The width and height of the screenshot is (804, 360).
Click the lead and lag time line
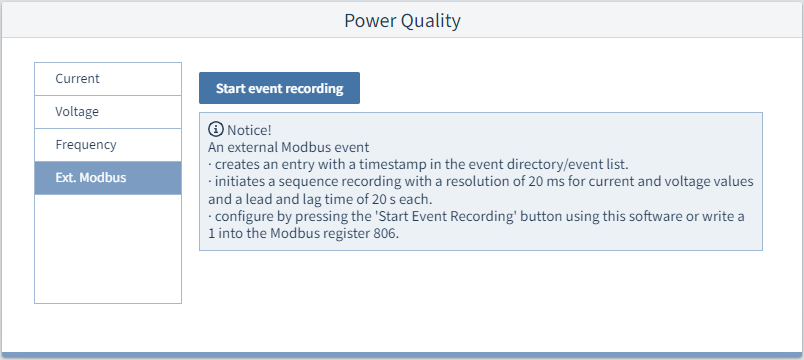(318, 199)
